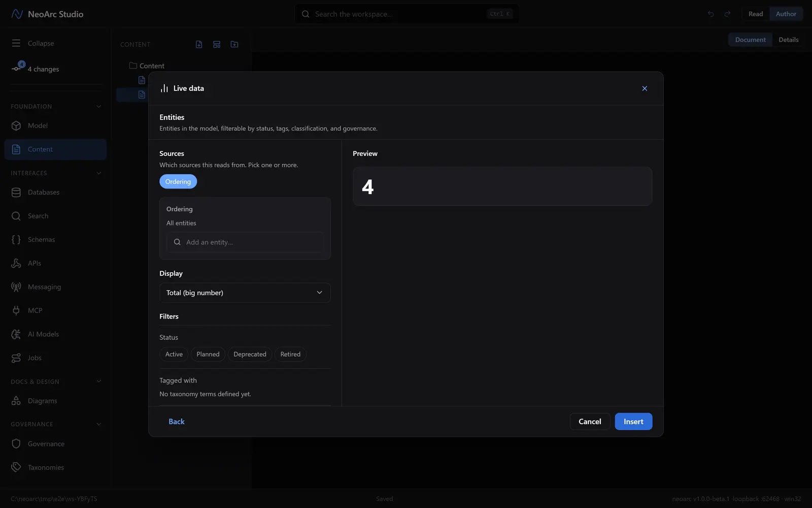
Task: Open the Jobs workflow icon
Action: coord(16,358)
